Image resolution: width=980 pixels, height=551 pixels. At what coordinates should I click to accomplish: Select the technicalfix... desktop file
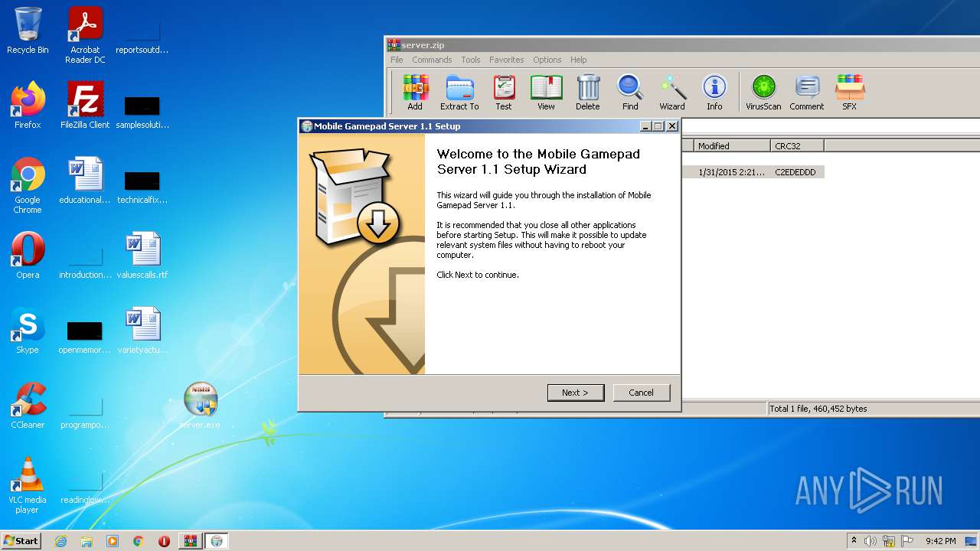pyautogui.click(x=142, y=186)
